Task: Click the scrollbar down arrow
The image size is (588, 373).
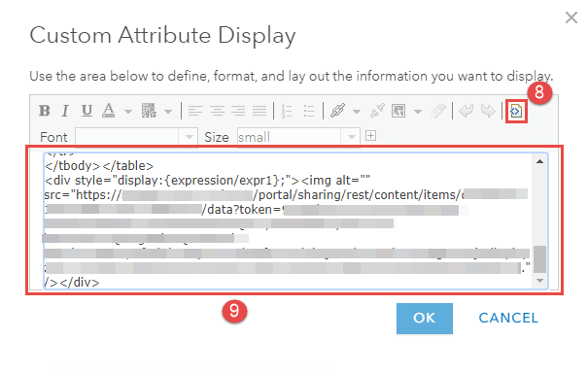Action: point(540,281)
